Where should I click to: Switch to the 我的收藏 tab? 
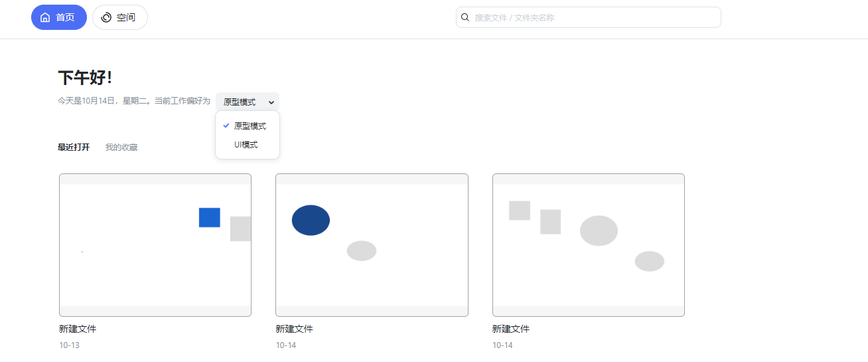click(121, 147)
